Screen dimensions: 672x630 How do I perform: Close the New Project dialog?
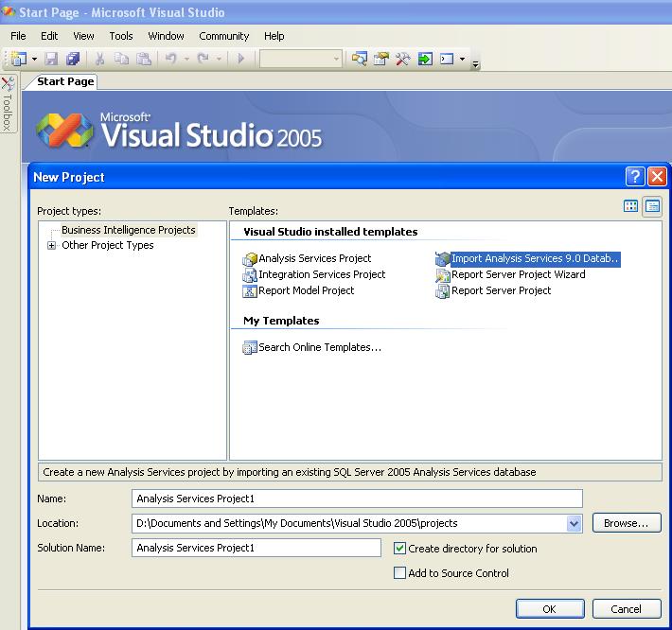(657, 177)
